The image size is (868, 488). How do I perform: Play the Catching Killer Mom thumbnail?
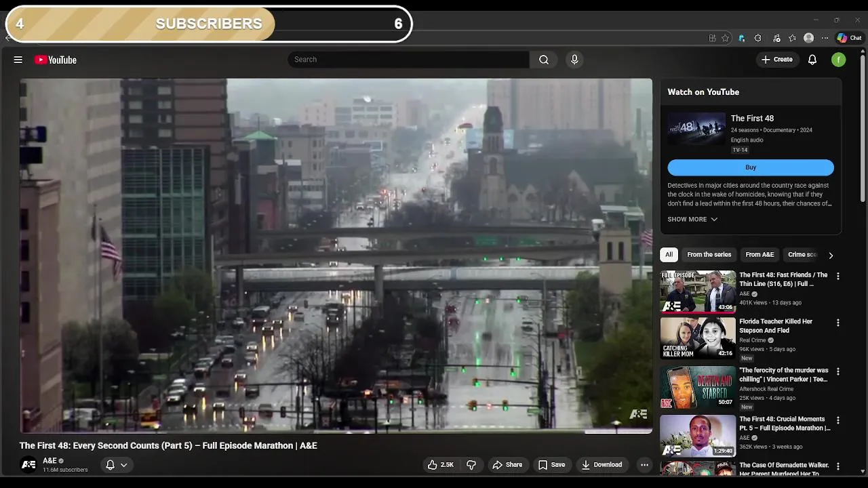point(698,338)
